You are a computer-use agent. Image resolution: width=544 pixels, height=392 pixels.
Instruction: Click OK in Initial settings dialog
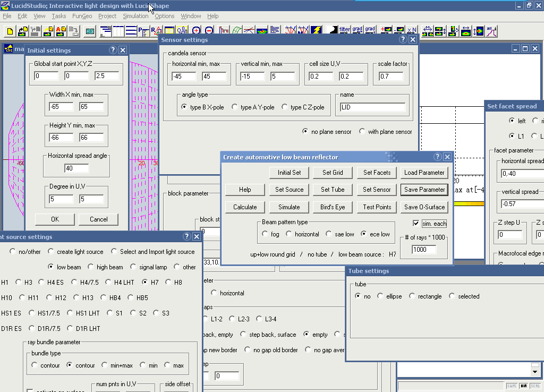point(55,219)
